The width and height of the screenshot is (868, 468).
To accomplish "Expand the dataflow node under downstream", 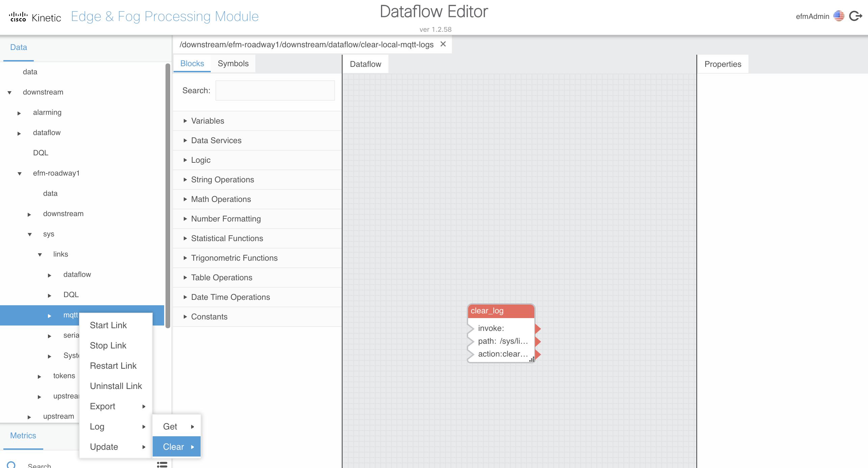I will tap(19, 133).
